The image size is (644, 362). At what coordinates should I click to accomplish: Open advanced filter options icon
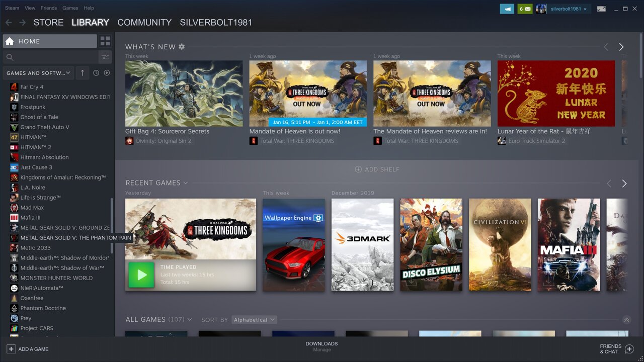pos(105,57)
